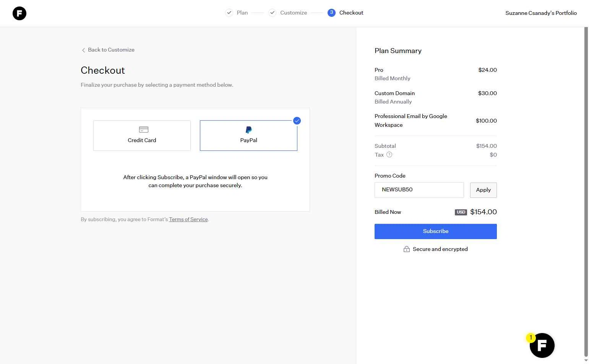Click the USD currency badge
This screenshot has height=364, width=589.
461,212
